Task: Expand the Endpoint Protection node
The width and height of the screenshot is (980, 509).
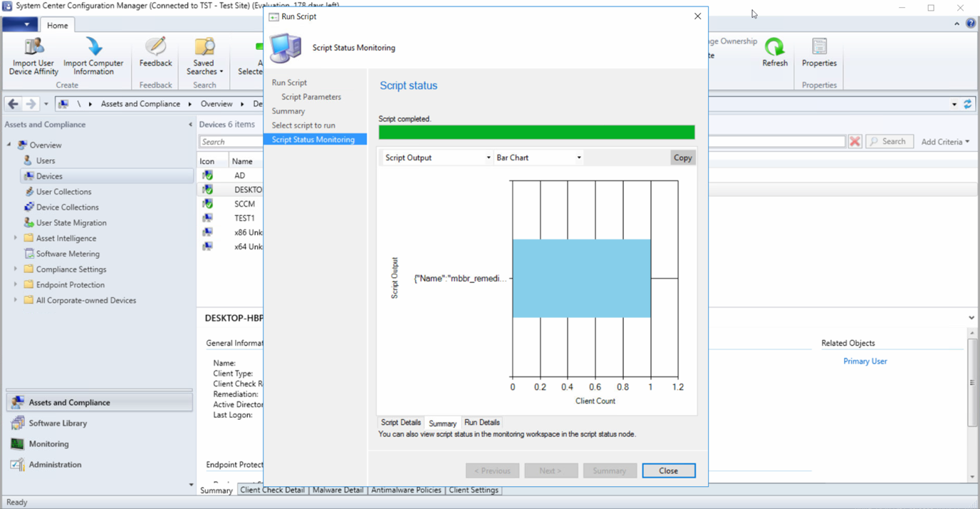Action: tap(16, 285)
